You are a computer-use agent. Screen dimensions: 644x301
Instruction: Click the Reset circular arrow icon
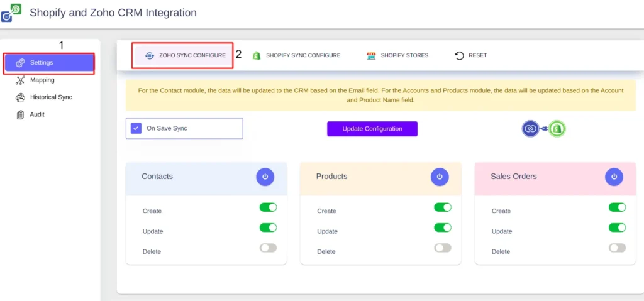(460, 55)
